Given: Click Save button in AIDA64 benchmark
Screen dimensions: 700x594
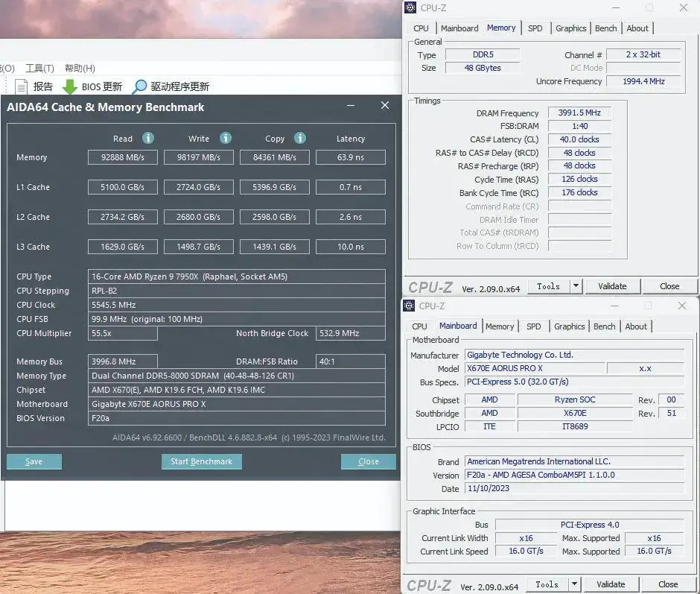Looking at the screenshot, I should point(34,461).
